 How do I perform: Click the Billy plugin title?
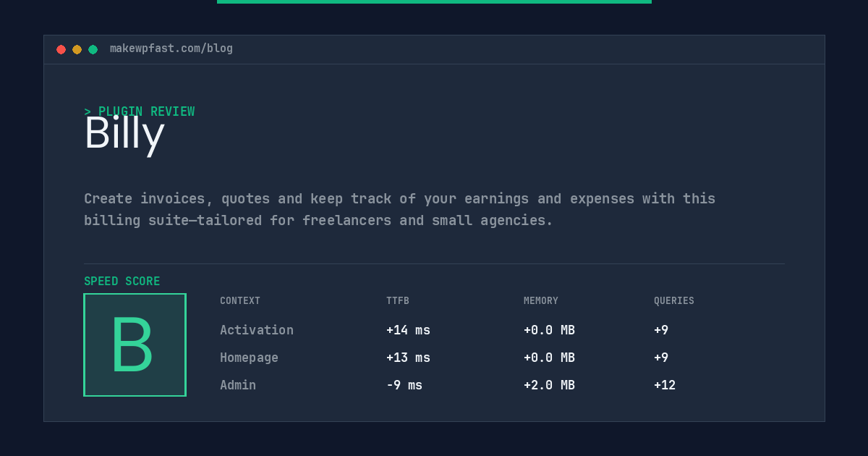(x=124, y=134)
